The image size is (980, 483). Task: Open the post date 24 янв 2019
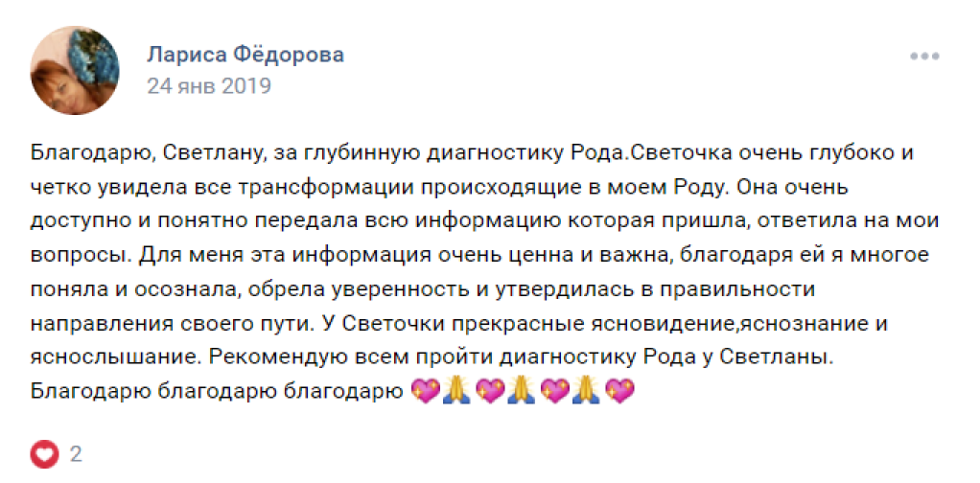point(208,86)
